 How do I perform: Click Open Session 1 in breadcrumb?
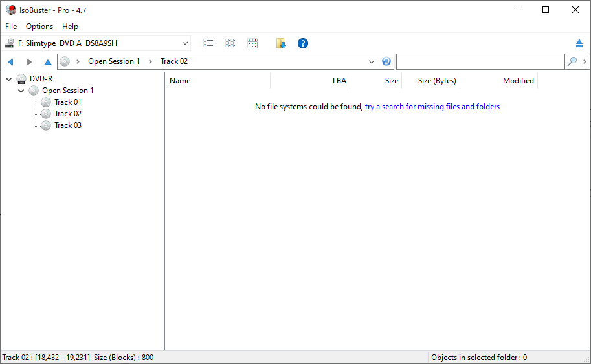(114, 61)
